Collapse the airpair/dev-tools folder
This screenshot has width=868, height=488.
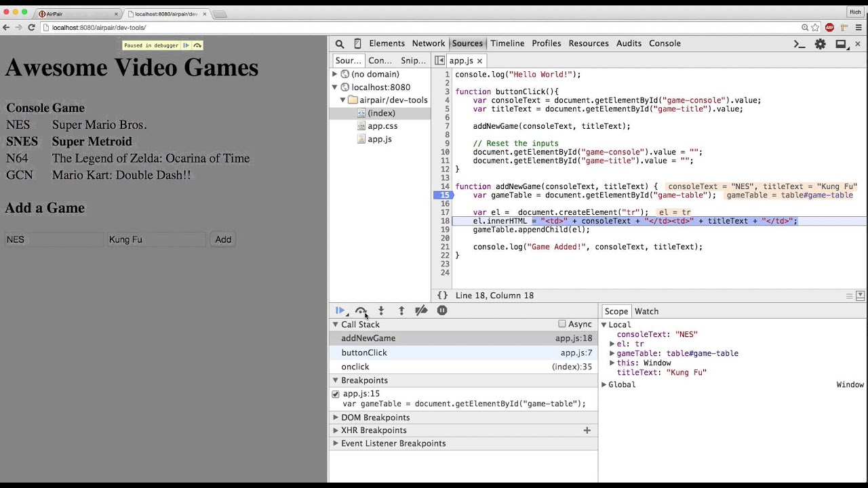[x=342, y=100]
